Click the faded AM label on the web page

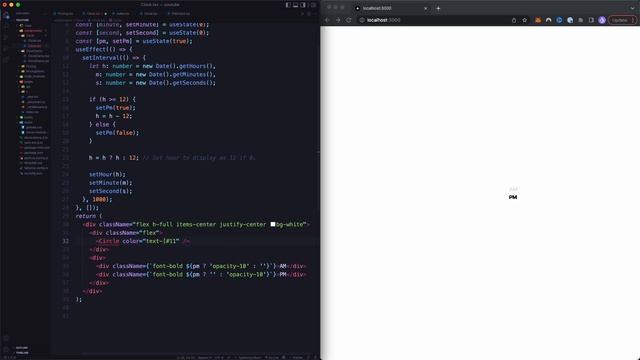point(513,189)
